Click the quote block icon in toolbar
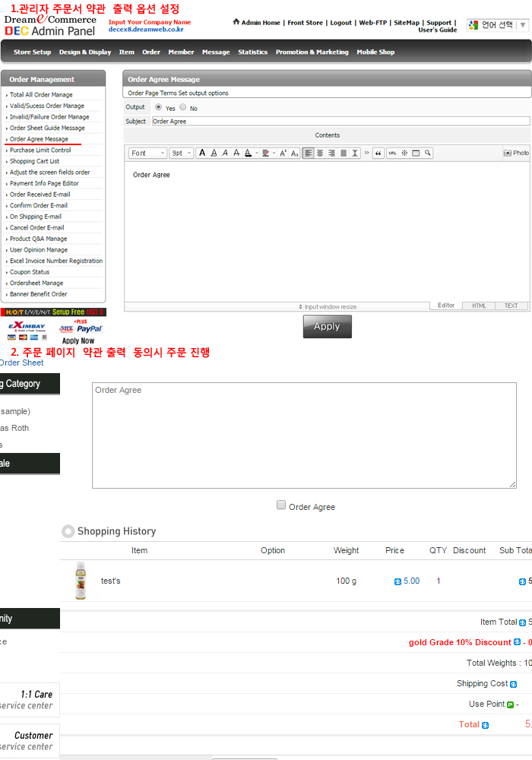Viewport: 532px width, 760px height. click(378, 153)
